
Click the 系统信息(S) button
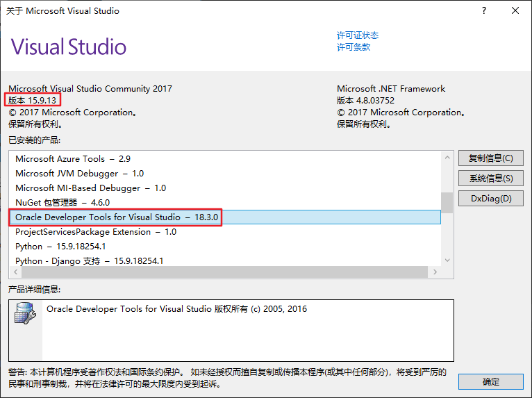click(490, 178)
